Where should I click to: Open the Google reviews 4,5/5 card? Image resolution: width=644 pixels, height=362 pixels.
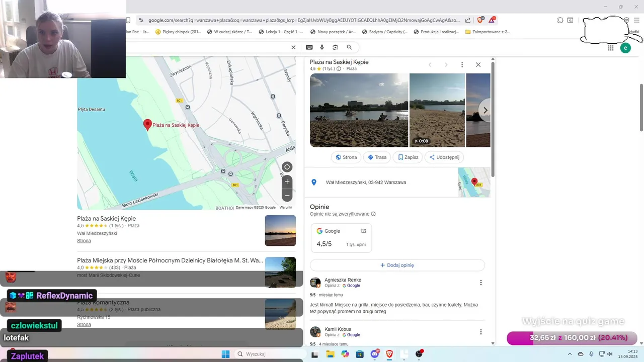(341, 238)
